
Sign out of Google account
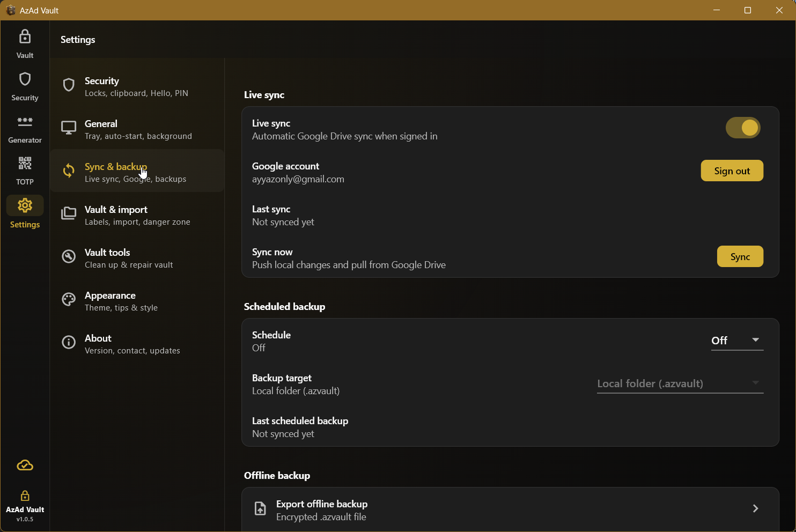[x=732, y=171]
